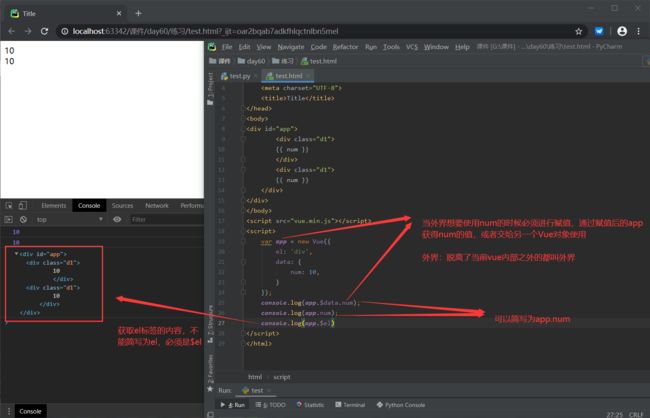
Task: Open the PyCharm Code menu
Action: click(x=318, y=47)
